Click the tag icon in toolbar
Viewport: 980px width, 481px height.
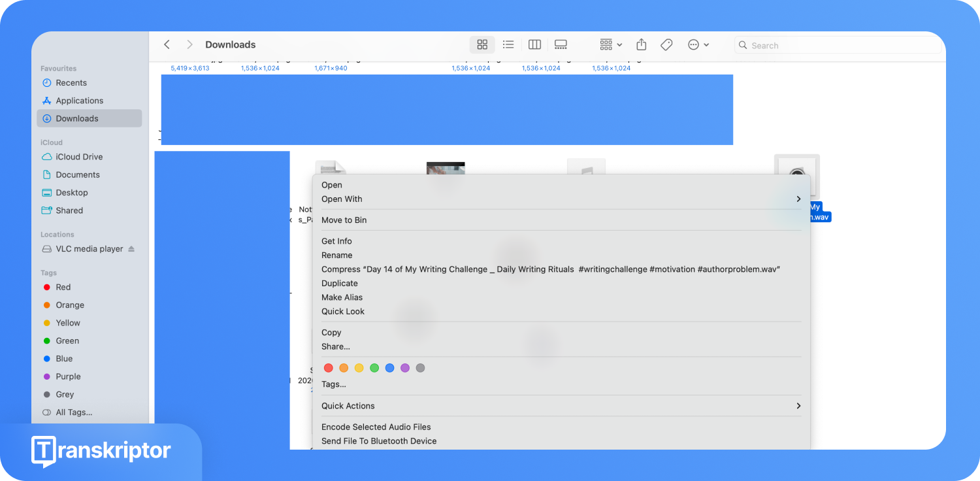pos(666,44)
